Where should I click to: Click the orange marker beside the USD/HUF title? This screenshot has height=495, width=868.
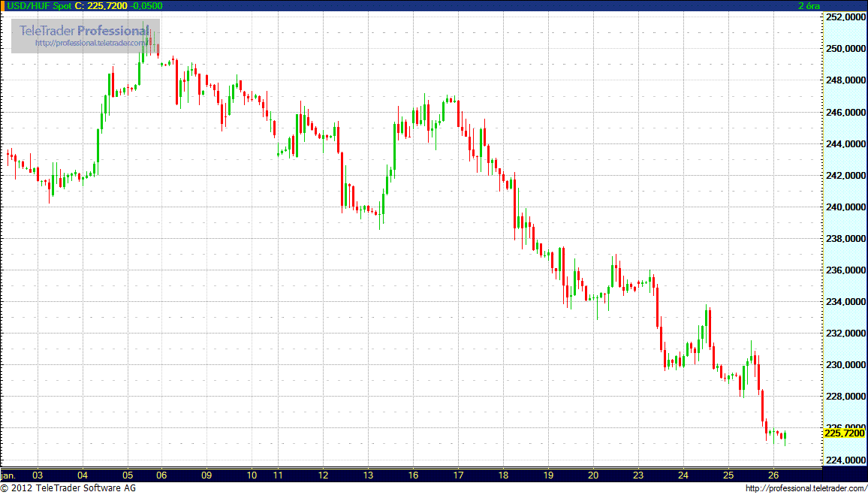(3, 5)
